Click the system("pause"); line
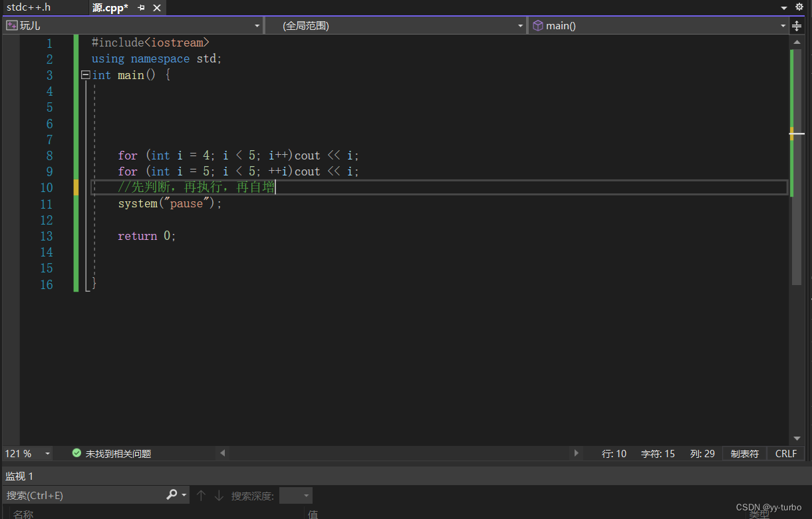 pos(170,203)
